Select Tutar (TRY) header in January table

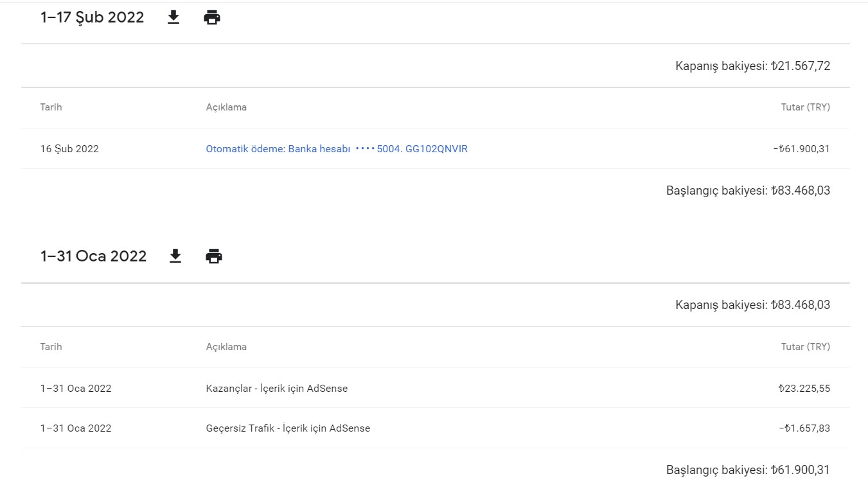(x=806, y=347)
